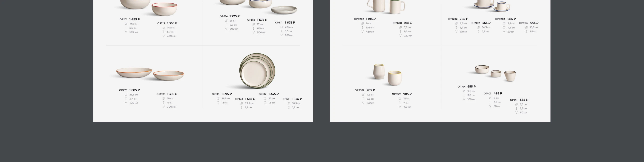Click the diameter icon beside 22,5 см under OP811
The height and width of the screenshot is (162, 644).
pos(282,27)
